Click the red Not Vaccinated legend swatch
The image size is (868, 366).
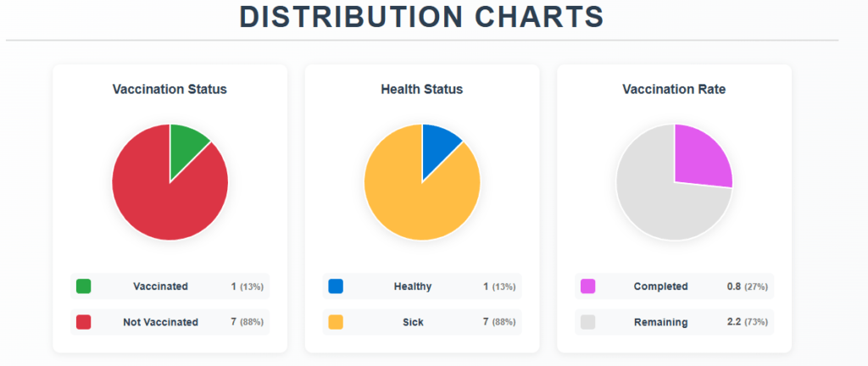83,322
